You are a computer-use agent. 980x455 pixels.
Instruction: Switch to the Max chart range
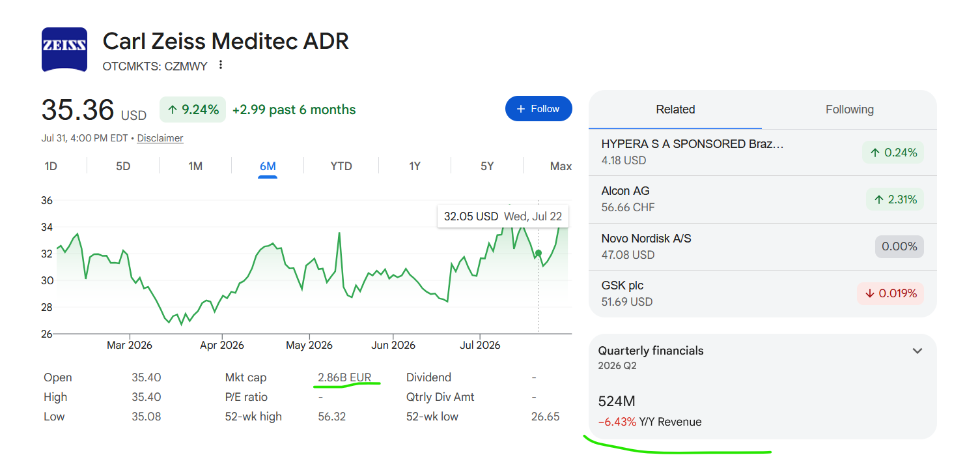point(561,166)
